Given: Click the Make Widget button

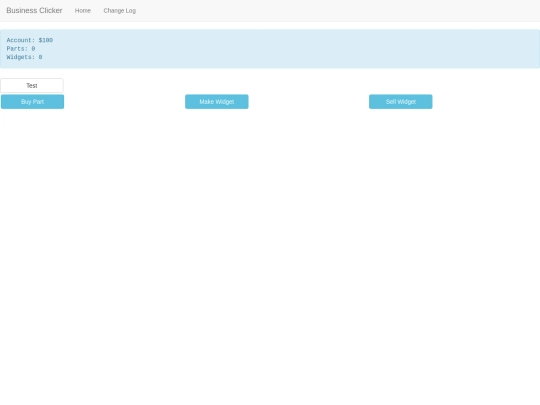Looking at the screenshot, I should [217, 102].
